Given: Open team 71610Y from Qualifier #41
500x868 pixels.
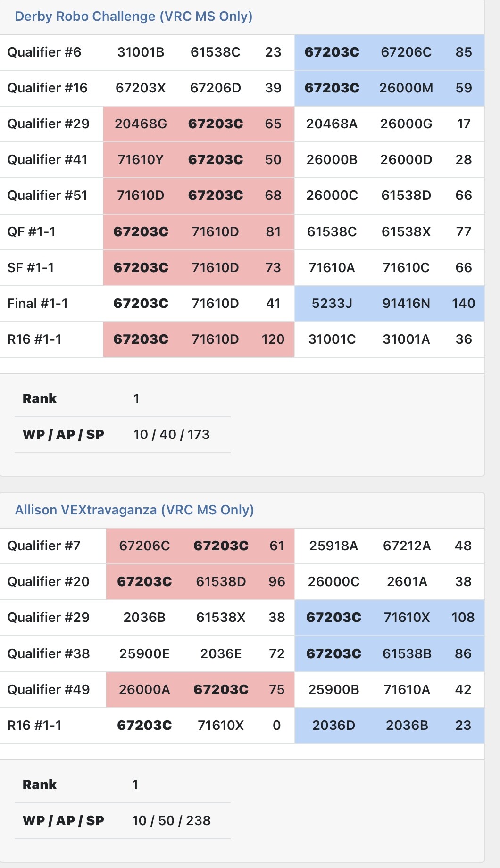Looking at the screenshot, I should [x=141, y=160].
